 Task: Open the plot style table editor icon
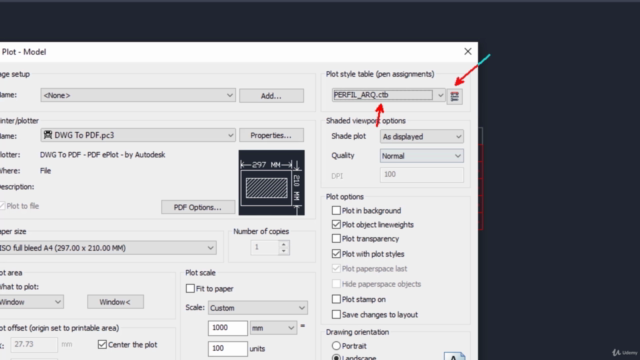pos(454,96)
